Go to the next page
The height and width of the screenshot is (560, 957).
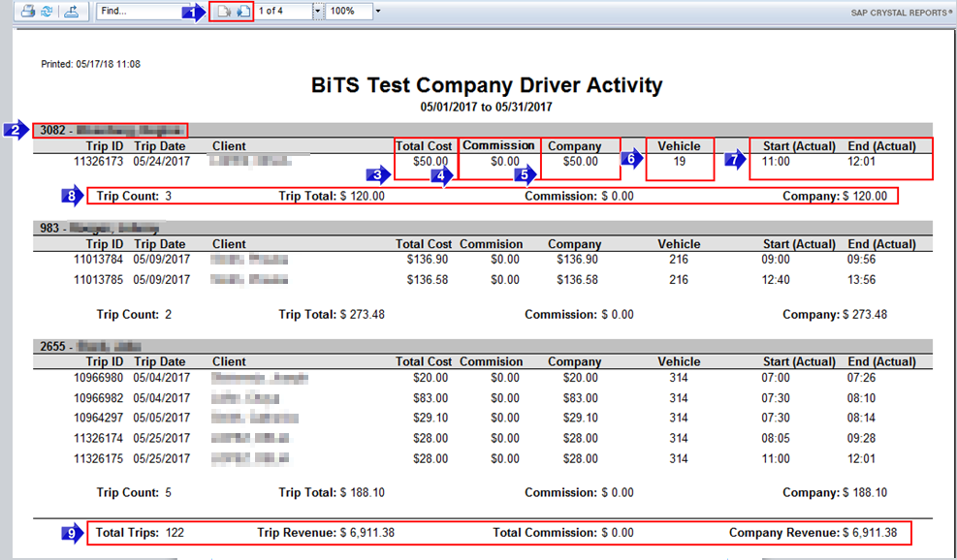coord(242,12)
